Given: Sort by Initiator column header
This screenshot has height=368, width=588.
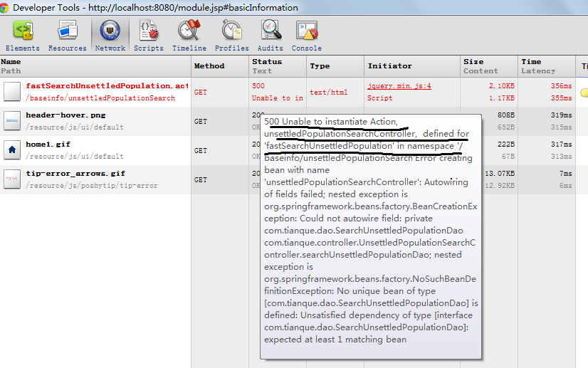Looking at the screenshot, I should click(412, 66).
